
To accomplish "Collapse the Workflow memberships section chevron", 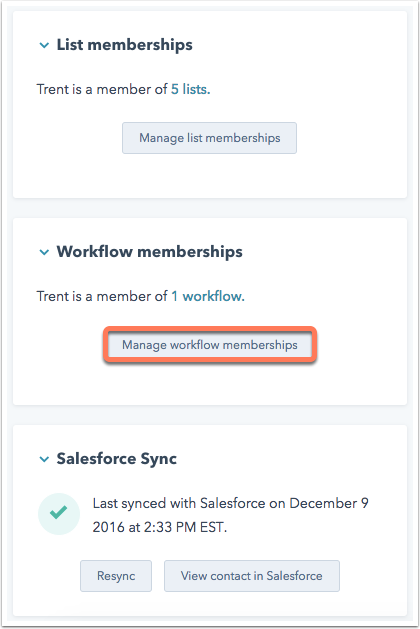I will (44, 252).
